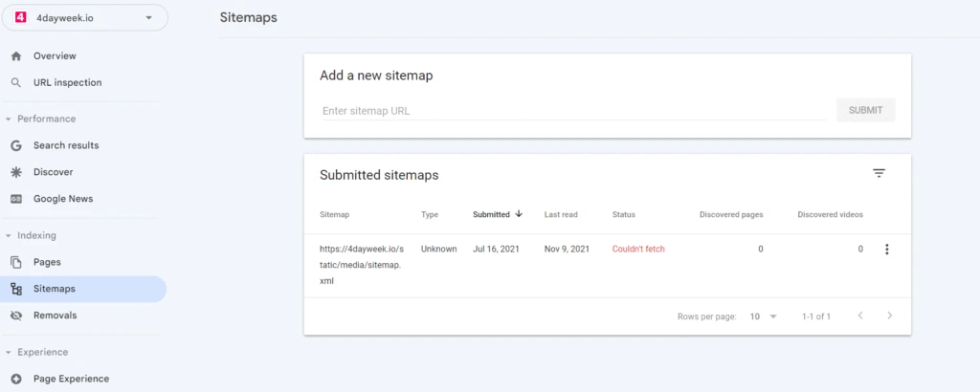Image resolution: width=980 pixels, height=392 pixels.
Task: Sort by Discovered videos column
Action: (830, 215)
